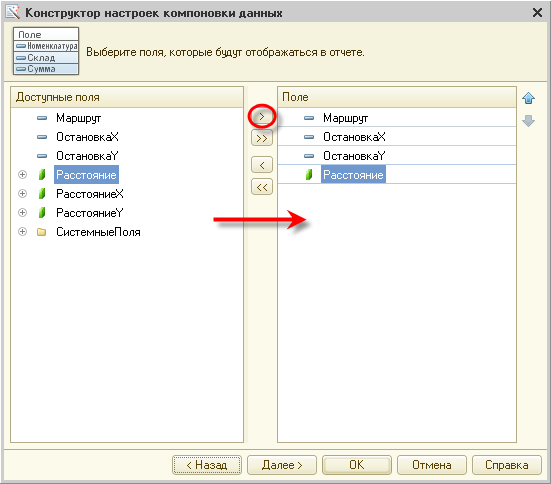
Task: Move field up with blue up arrow
Action: pyautogui.click(x=528, y=98)
